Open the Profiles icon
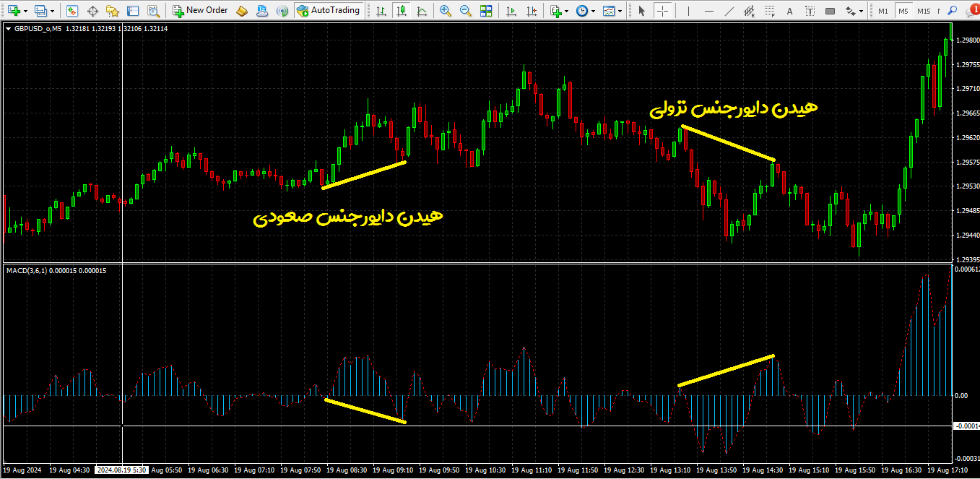Image resolution: width=980 pixels, height=479 pixels. coord(40,11)
